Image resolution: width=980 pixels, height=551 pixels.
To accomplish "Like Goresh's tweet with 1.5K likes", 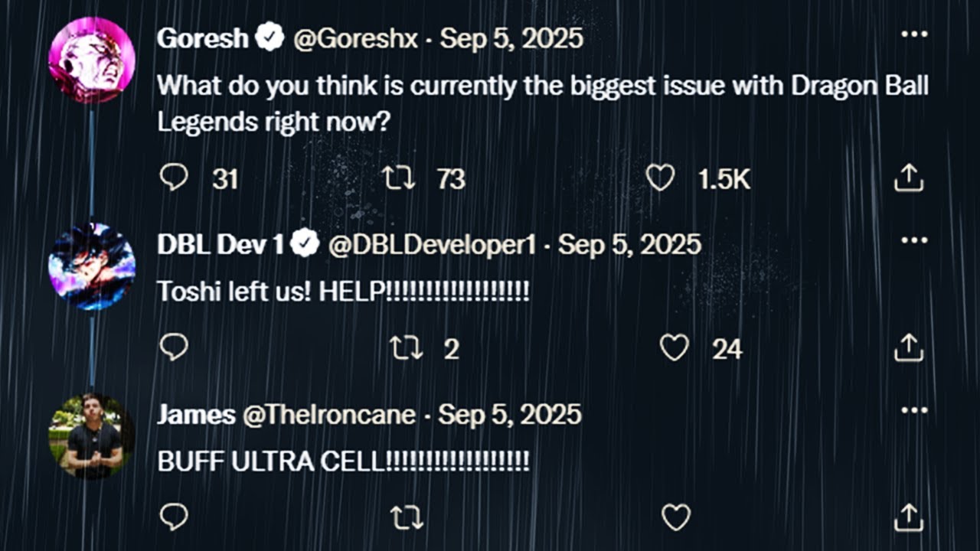I will [x=659, y=178].
